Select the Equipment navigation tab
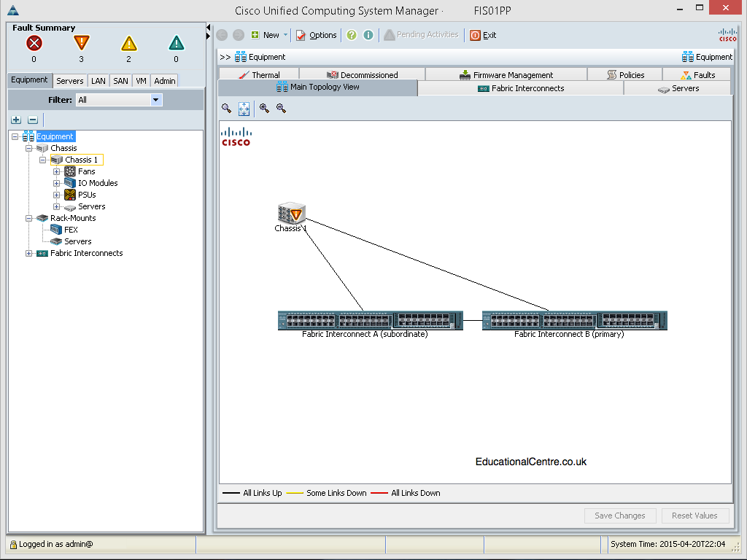Viewport: 747px width, 560px height. [29, 80]
